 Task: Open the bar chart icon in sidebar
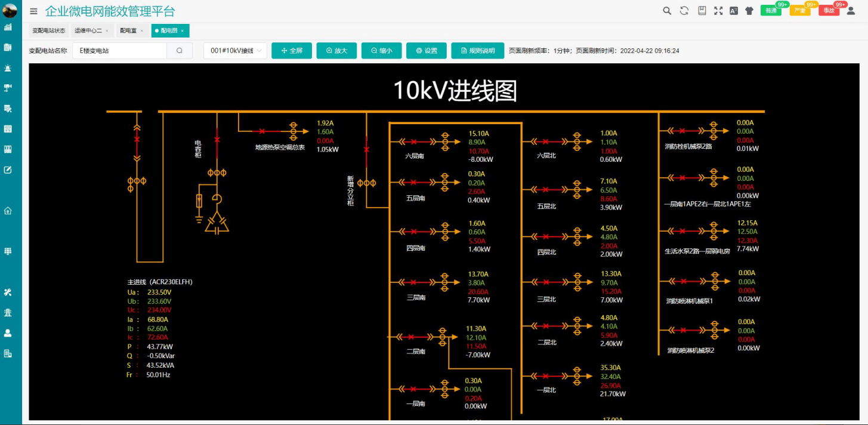pyautogui.click(x=8, y=27)
